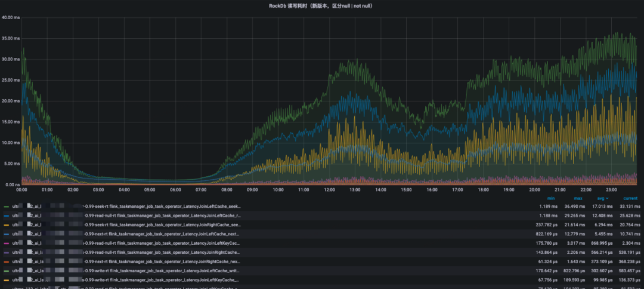
Task: Isolate the 0.99-write-rt LatencyJoinLeftKeyCache series label
Action: click(x=126, y=280)
